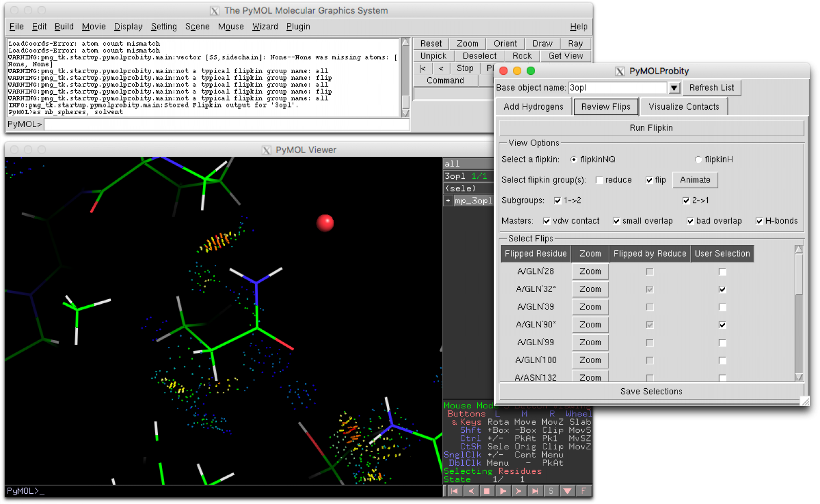Step backward one movie frame

[471, 491]
